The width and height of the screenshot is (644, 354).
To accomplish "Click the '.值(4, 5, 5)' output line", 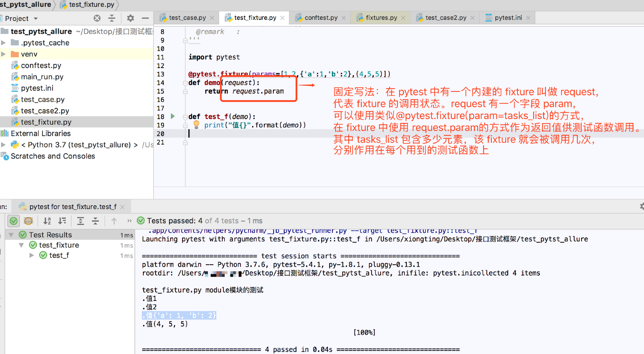I will 165,324.
